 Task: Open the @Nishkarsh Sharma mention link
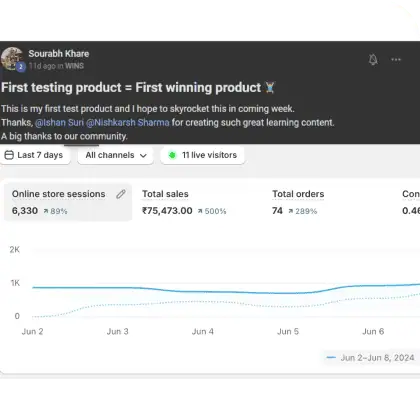click(x=128, y=123)
